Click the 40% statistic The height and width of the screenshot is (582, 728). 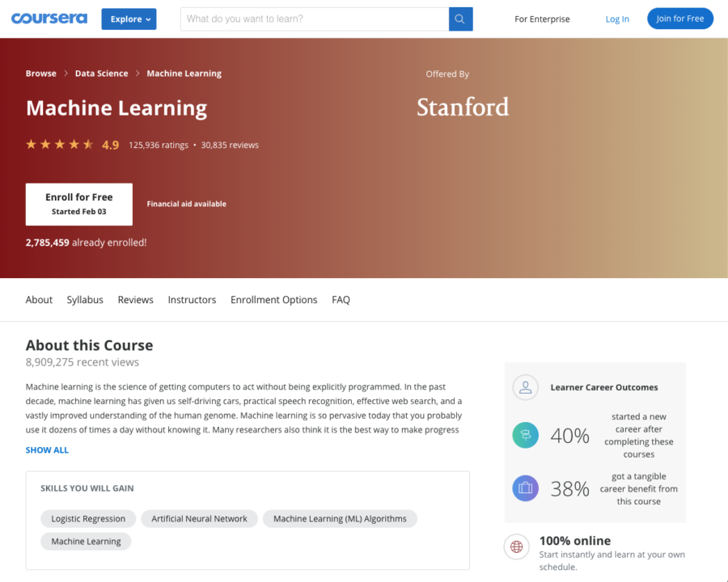569,436
